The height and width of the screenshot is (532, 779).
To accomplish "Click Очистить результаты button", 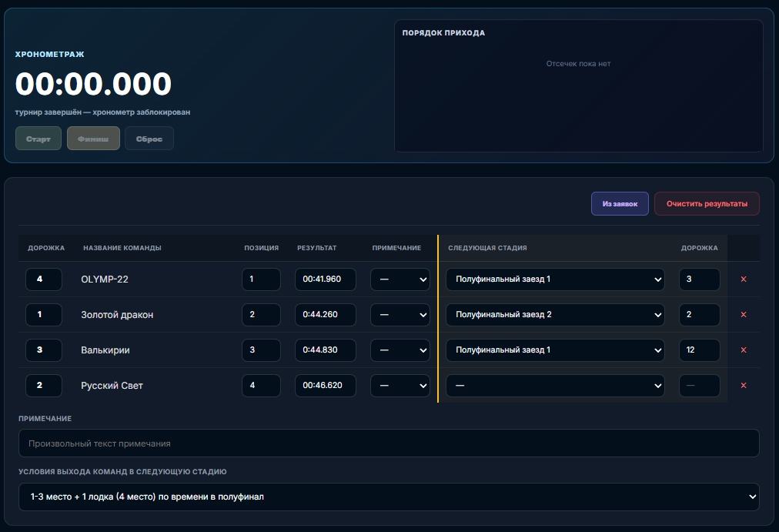I will 707,204.
